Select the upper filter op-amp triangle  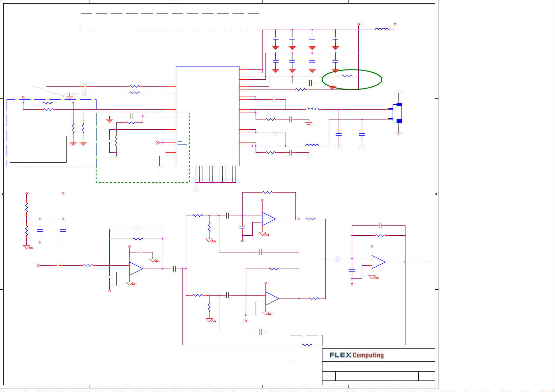[269, 219]
